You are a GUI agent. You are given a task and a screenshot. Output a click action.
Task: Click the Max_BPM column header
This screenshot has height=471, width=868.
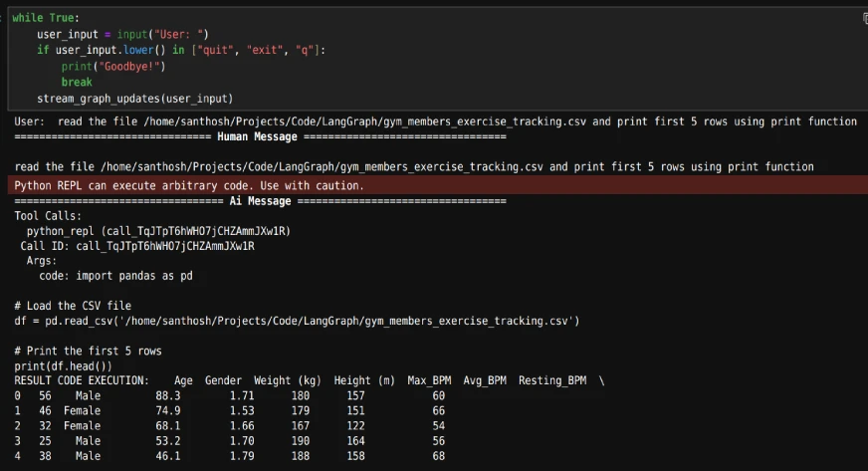coord(430,380)
